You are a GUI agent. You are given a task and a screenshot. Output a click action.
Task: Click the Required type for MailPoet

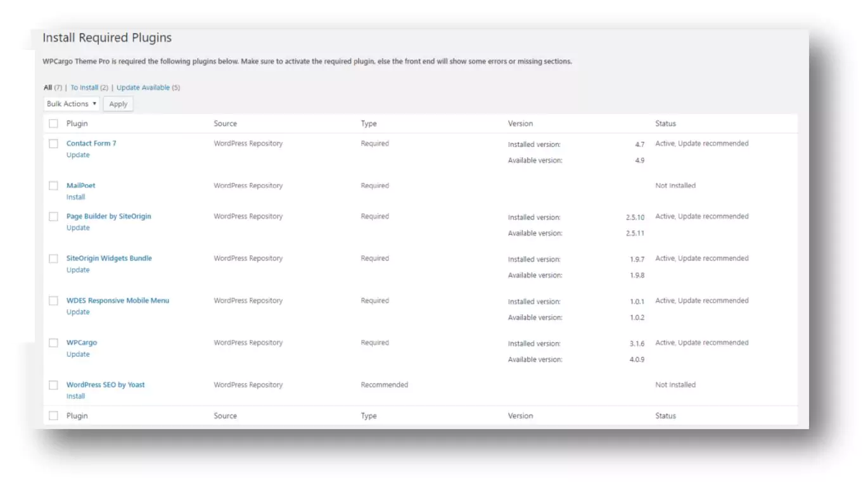pyautogui.click(x=375, y=186)
